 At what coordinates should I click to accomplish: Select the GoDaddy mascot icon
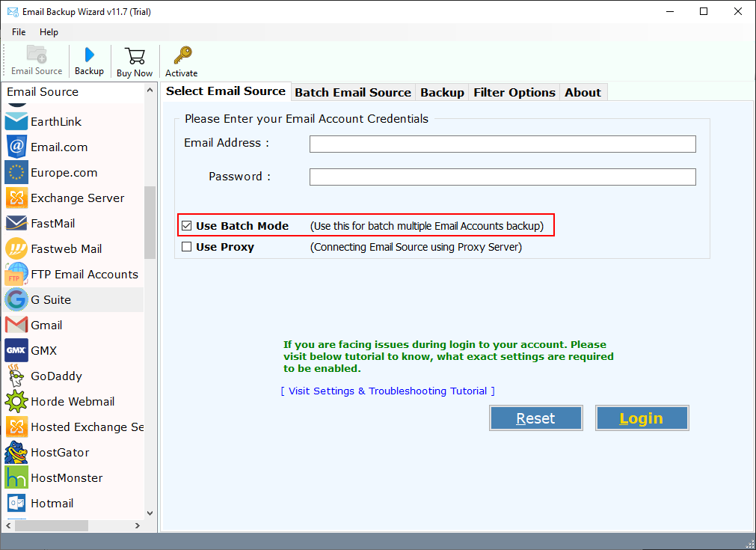tap(16, 376)
